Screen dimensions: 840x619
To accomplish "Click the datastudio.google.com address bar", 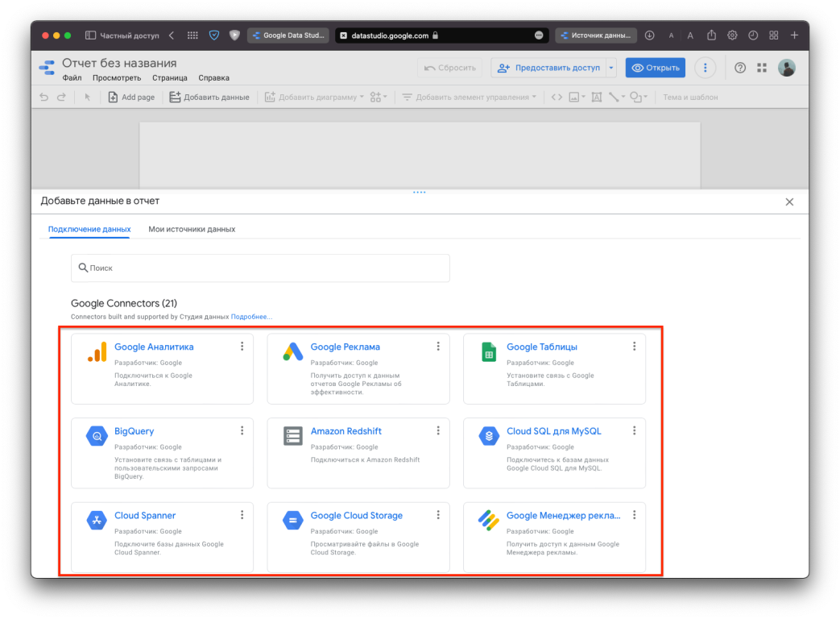I will (442, 35).
